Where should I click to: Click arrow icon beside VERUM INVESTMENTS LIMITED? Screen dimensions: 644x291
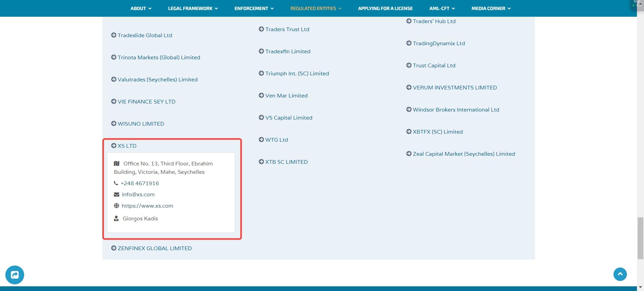click(409, 87)
